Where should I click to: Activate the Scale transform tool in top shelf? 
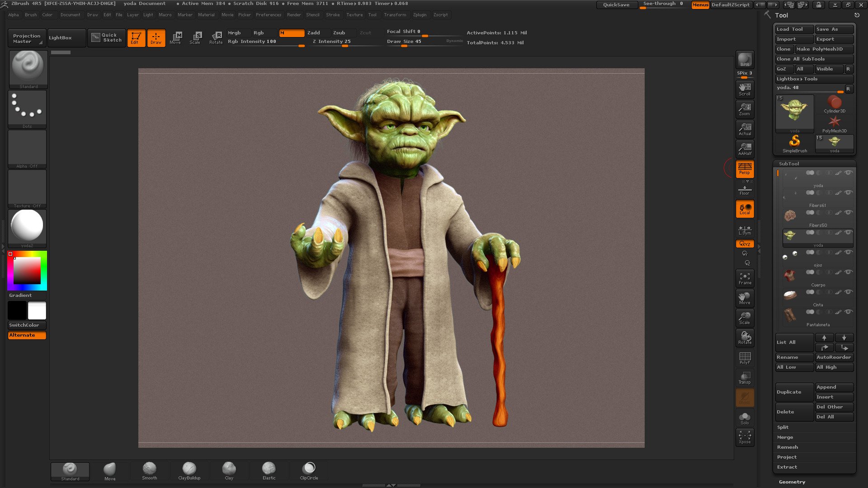(195, 38)
